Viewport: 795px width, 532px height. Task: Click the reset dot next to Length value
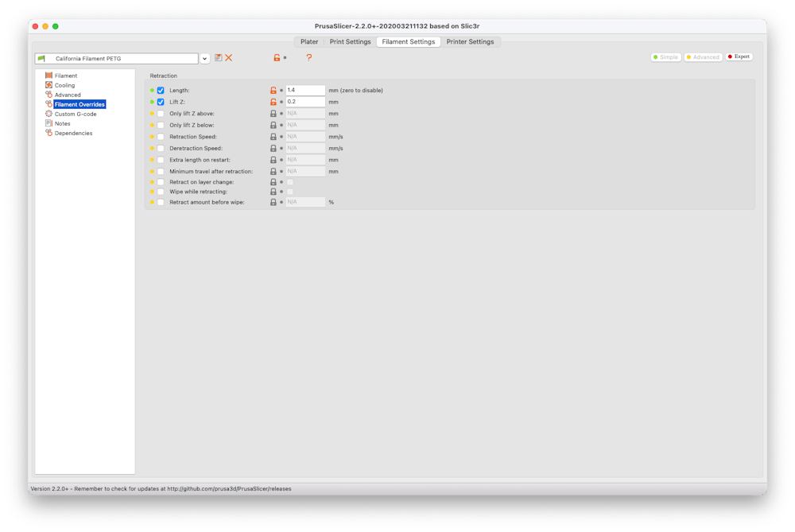coord(281,91)
